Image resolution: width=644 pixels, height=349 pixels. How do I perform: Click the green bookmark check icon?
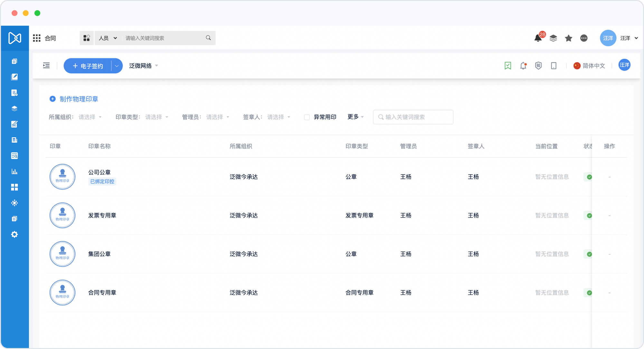508,66
